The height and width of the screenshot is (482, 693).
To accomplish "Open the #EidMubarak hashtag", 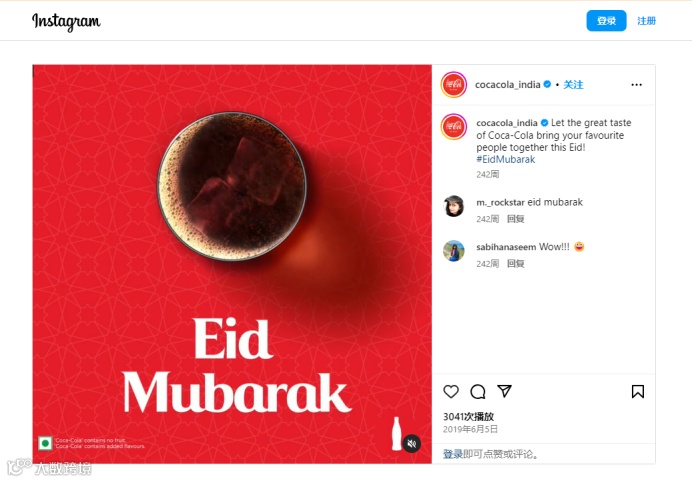I will (x=506, y=159).
